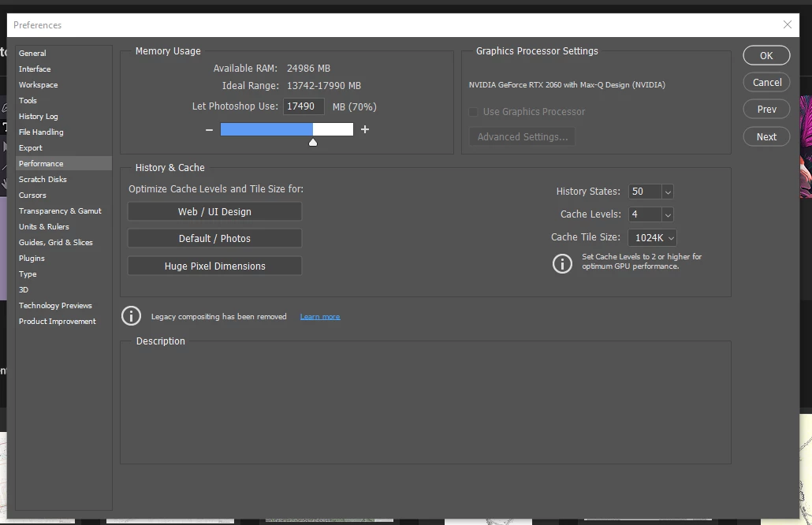The height and width of the screenshot is (525, 812).
Task: Click the Web / UI Design button
Action: [215, 212]
